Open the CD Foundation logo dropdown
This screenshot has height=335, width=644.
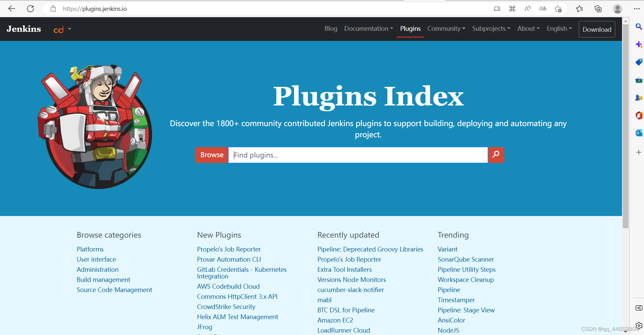[63, 29]
